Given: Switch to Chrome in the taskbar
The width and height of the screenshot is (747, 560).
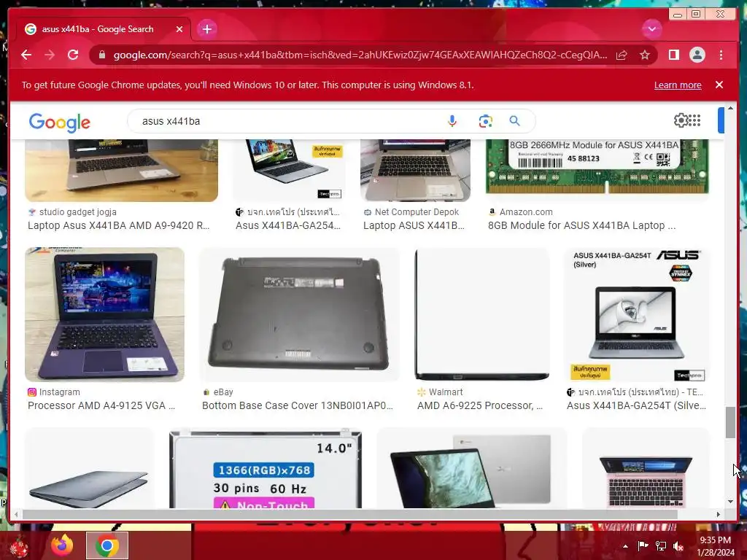Looking at the screenshot, I should pos(107,545).
